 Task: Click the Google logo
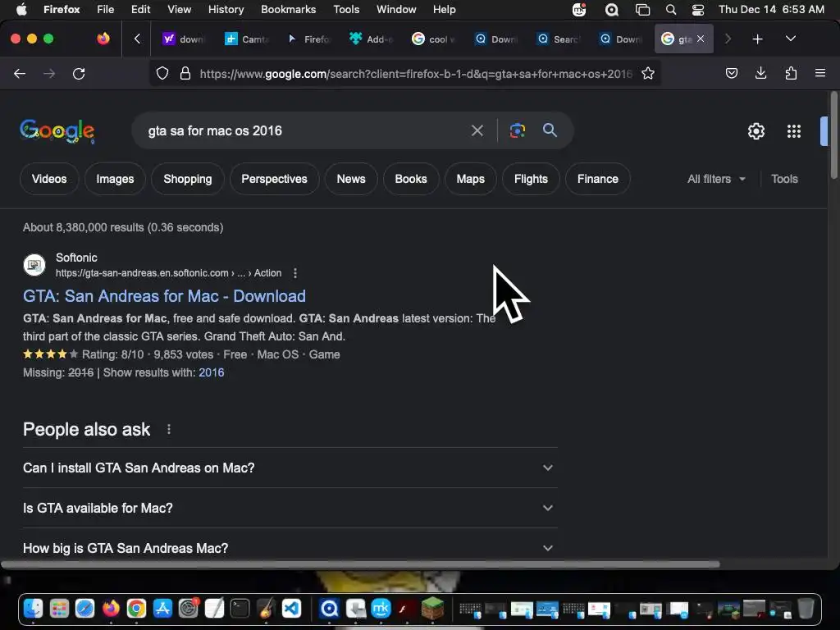pos(57,131)
